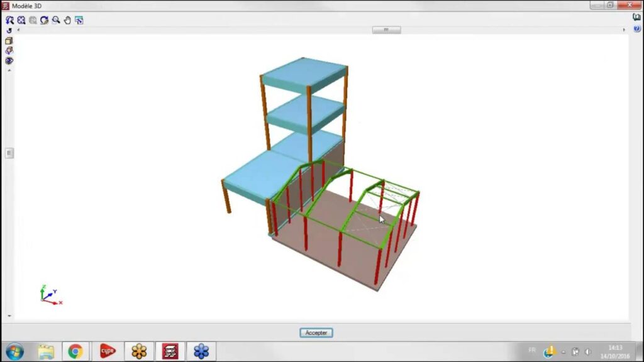
Task: Click the redraw view refresh icon
Action: [44, 20]
